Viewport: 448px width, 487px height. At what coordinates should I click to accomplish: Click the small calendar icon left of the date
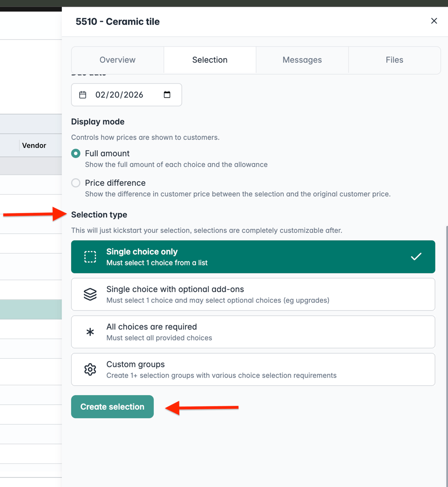(83, 95)
